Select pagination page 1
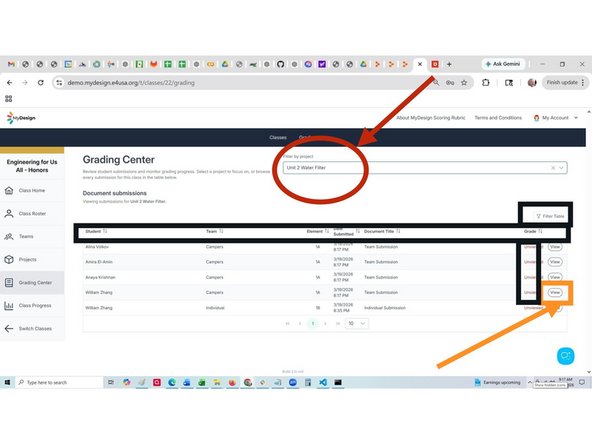 313,324
